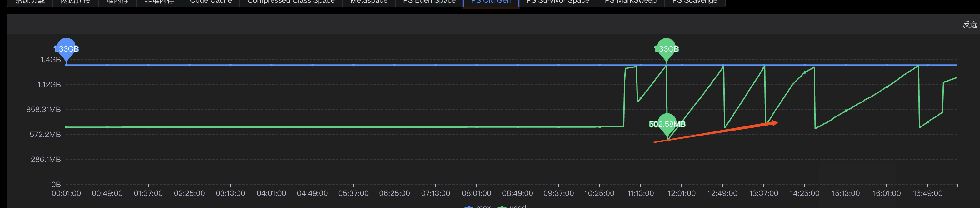Click the 01:37:00 time axis label
980x208 pixels.
(148, 193)
